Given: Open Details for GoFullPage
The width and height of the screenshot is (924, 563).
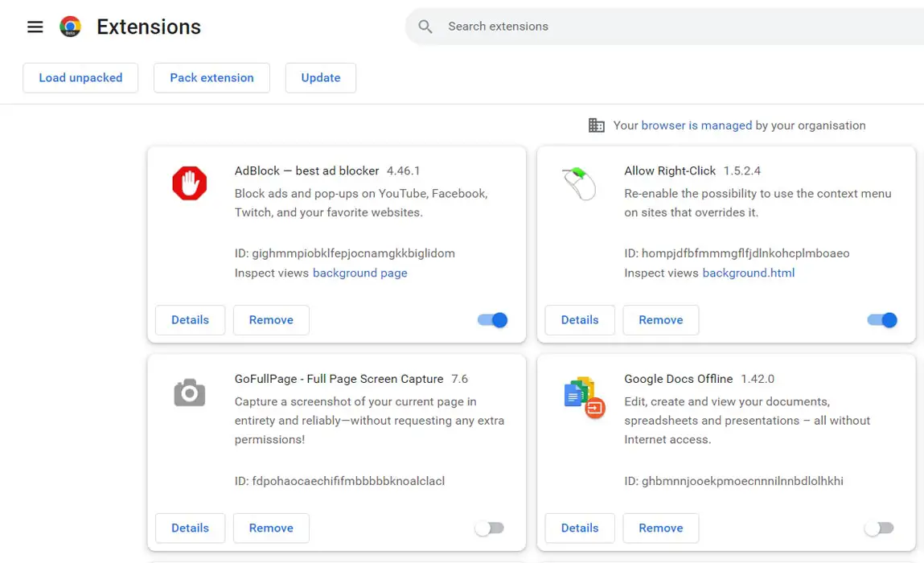Looking at the screenshot, I should (x=191, y=528).
